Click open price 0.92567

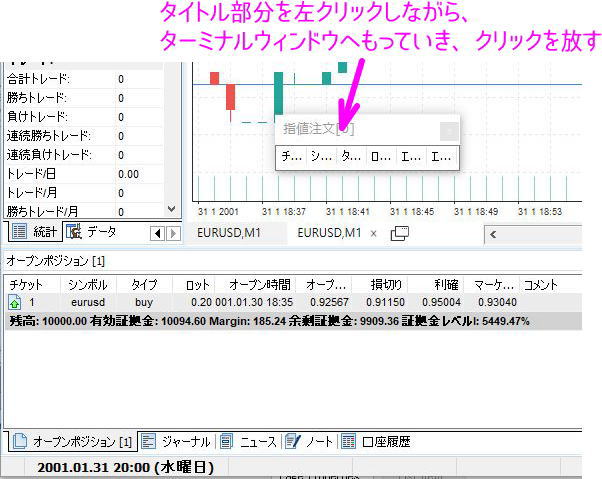point(329,302)
